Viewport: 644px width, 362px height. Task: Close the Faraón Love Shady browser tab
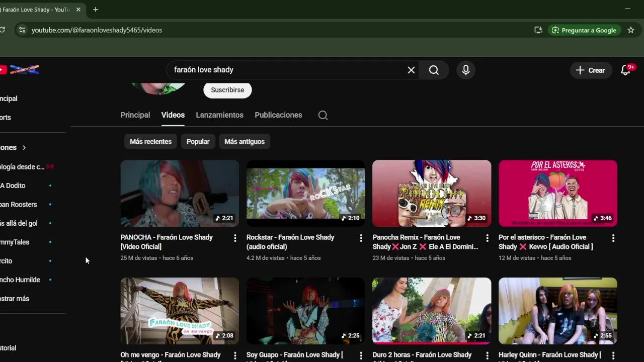click(78, 10)
